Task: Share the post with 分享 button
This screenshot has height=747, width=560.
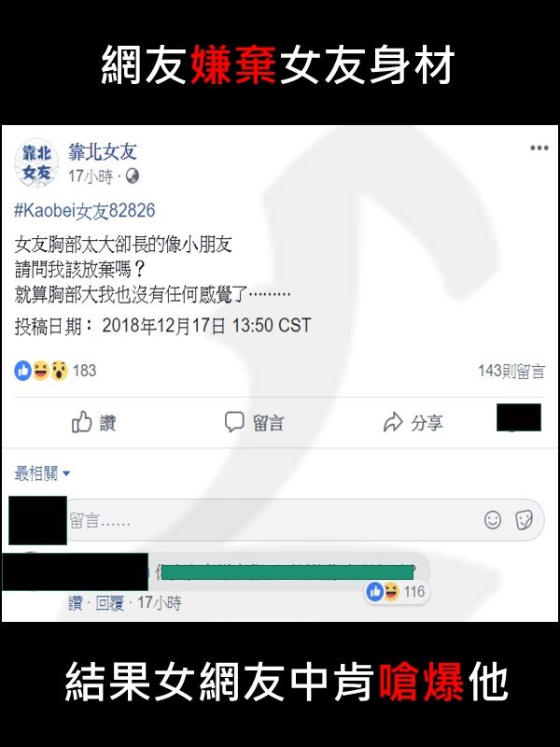Action: point(413,422)
